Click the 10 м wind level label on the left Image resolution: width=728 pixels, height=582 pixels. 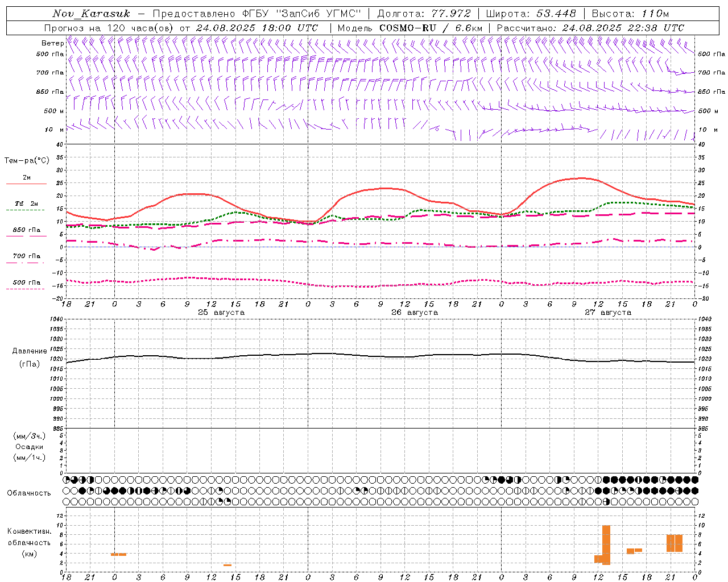[53, 130]
